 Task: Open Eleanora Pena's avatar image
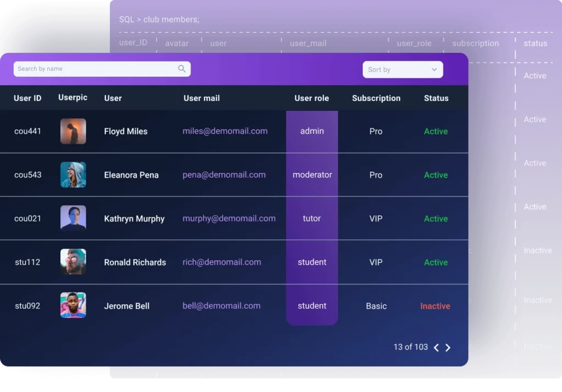click(73, 175)
